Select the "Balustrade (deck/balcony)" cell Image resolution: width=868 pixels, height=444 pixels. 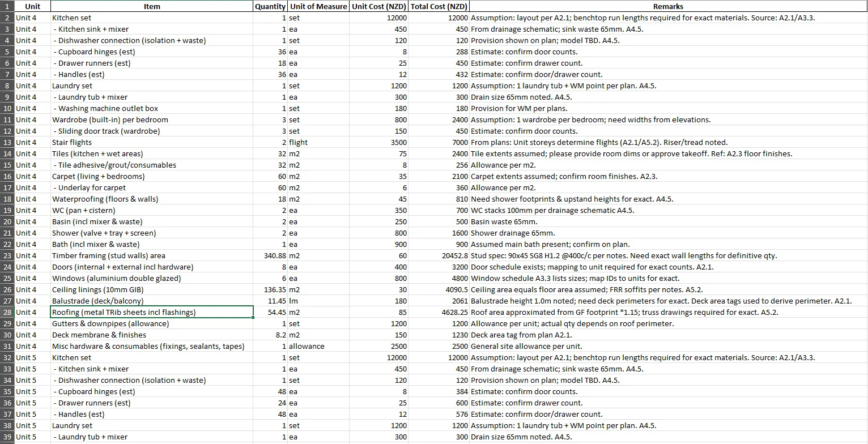click(152, 301)
